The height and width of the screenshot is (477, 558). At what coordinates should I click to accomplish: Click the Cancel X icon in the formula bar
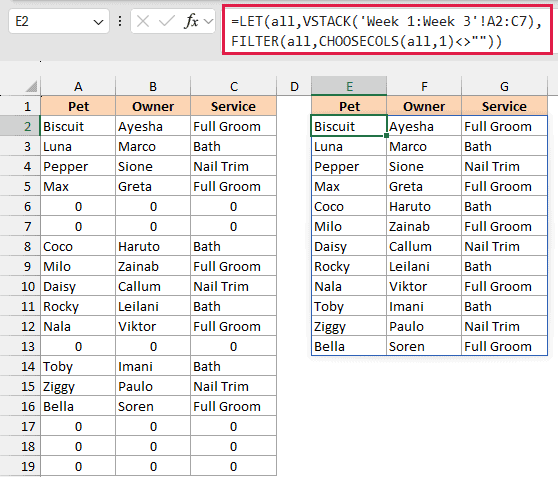tap(143, 21)
